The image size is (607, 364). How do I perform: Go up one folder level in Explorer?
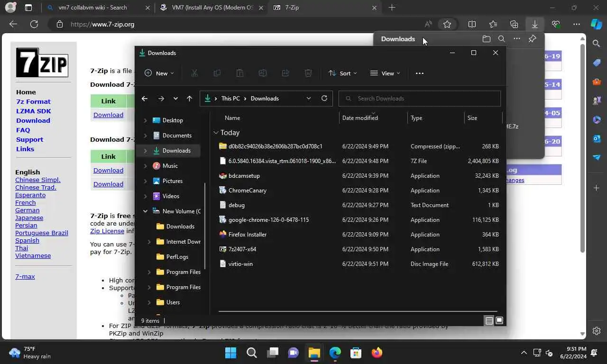(189, 99)
